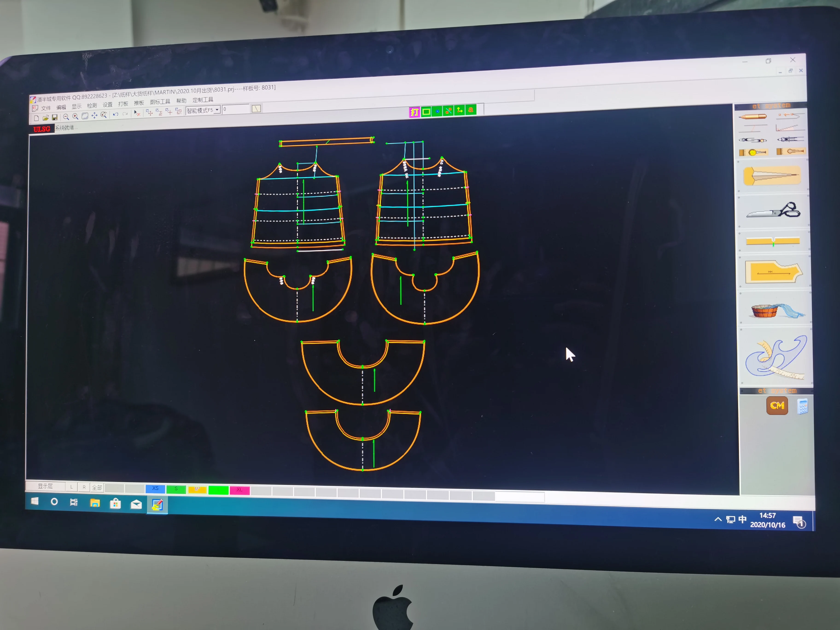Click the 显示层 button
The height and width of the screenshot is (630, 840).
click(x=45, y=486)
